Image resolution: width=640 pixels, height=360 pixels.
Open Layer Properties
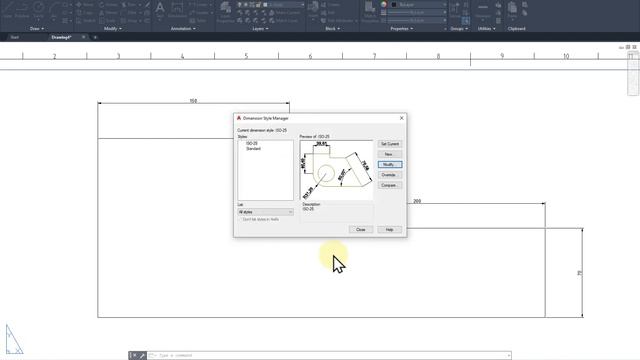coord(225,11)
